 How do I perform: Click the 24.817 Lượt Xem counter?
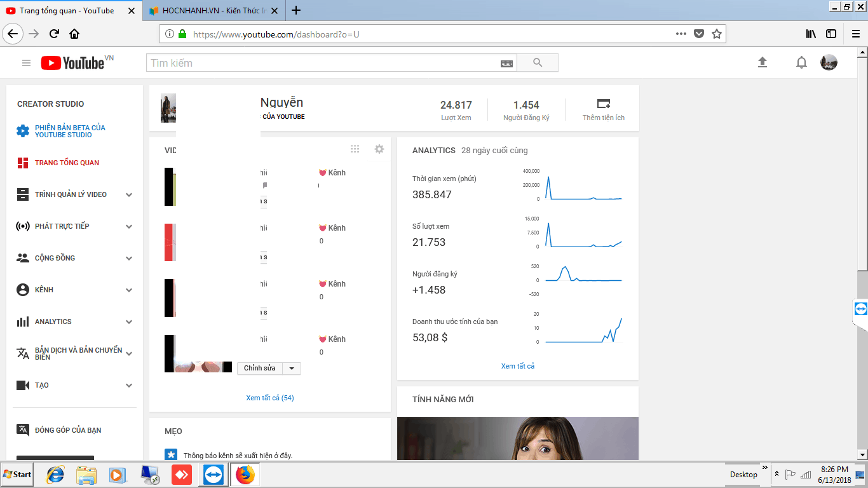point(456,110)
